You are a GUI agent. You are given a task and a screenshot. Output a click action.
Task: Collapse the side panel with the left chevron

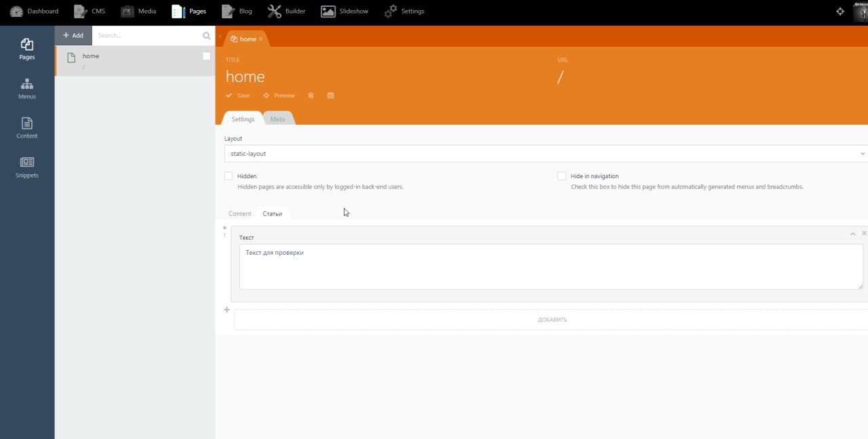220,37
